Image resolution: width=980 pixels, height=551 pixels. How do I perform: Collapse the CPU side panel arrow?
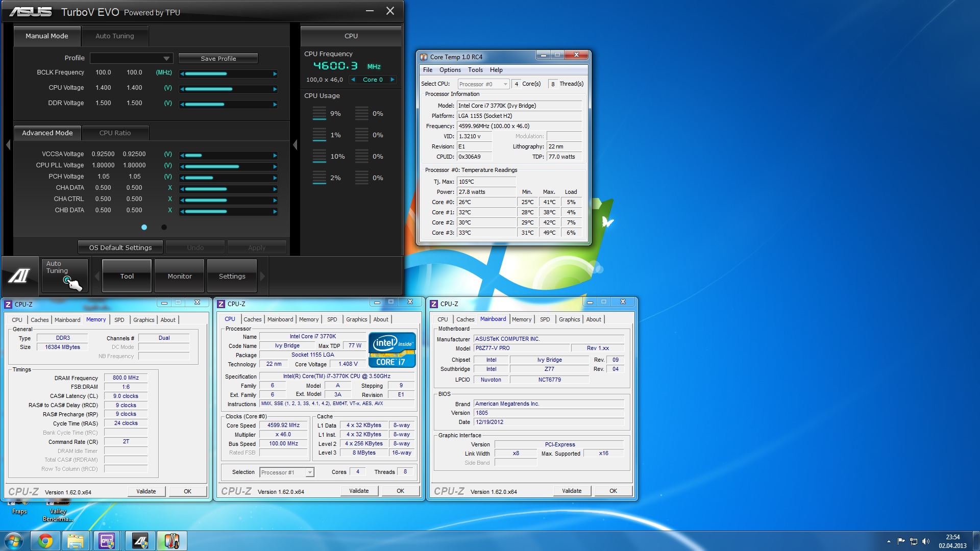pyautogui.click(x=295, y=145)
